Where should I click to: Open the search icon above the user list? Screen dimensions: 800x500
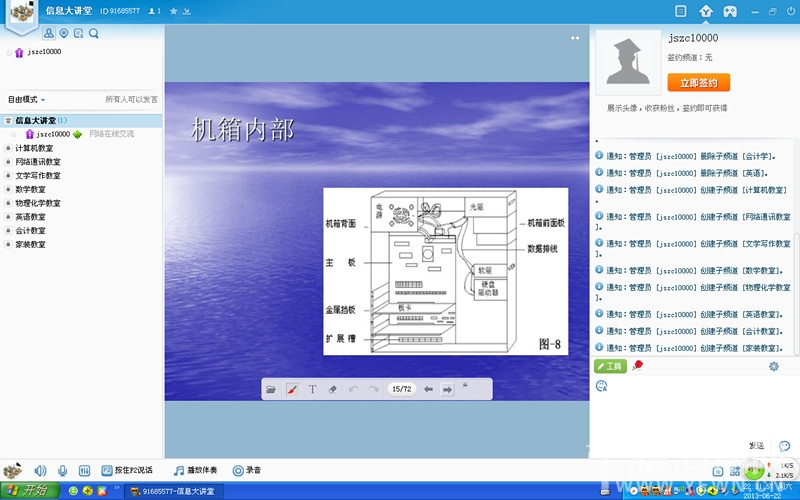click(94, 33)
